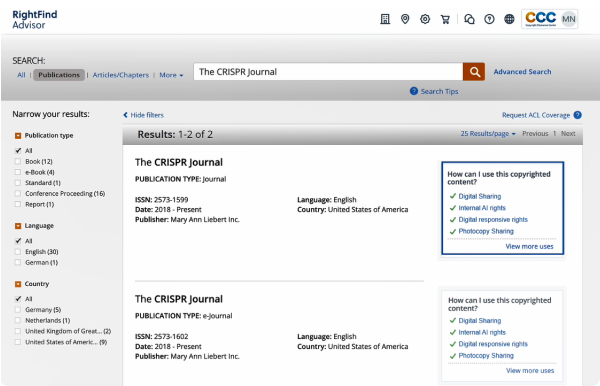The height and width of the screenshot is (386, 600).
Task: Open the More search dropdown
Action: click(171, 75)
